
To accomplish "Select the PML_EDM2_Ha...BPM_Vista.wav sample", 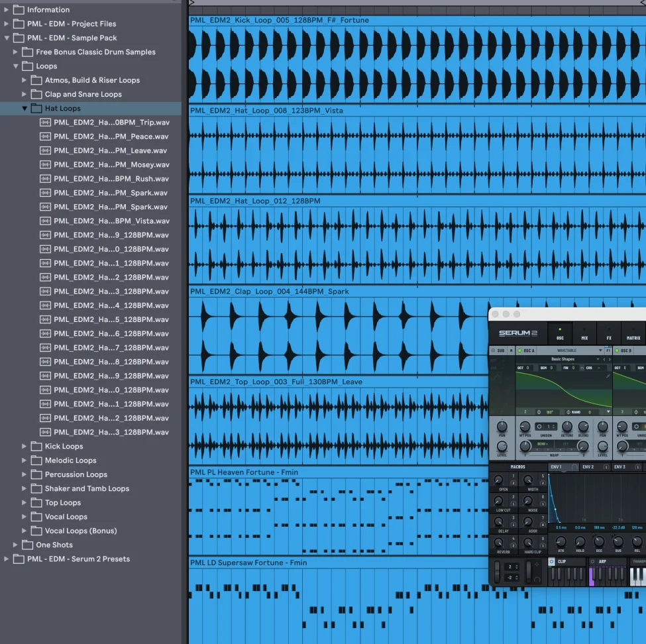I will click(105, 221).
